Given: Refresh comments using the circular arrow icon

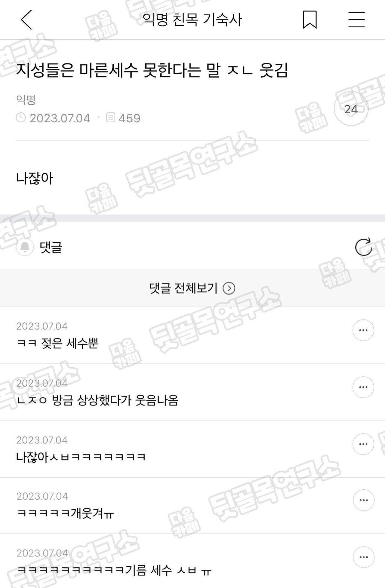Looking at the screenshot, I should click(x=364, y=247).
